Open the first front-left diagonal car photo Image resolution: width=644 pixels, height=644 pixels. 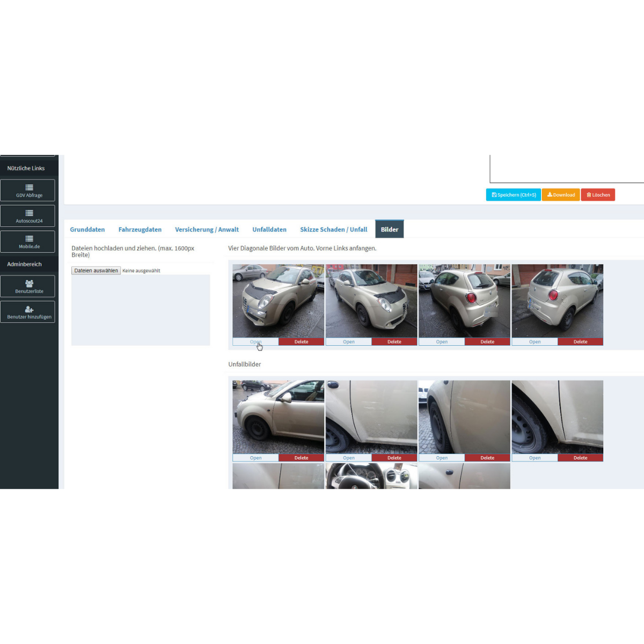[x=255, y=342]
